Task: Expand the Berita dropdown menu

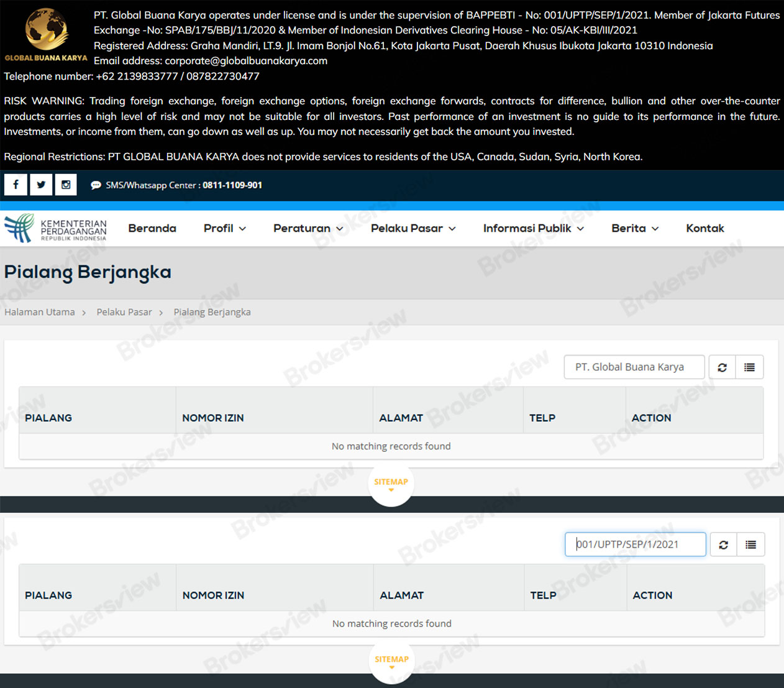Action: 635,228
